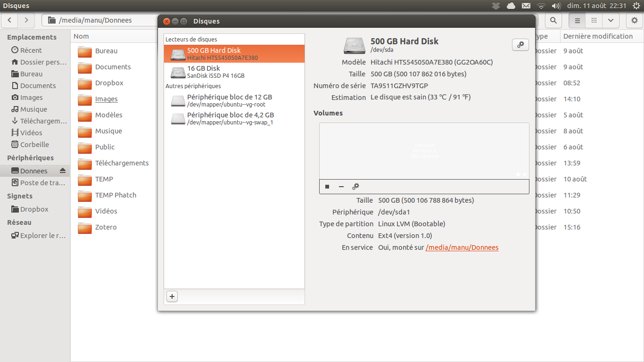Switch file manager to list view
Image resolution: width=644 pixels, height=362 pixels.
577,20
